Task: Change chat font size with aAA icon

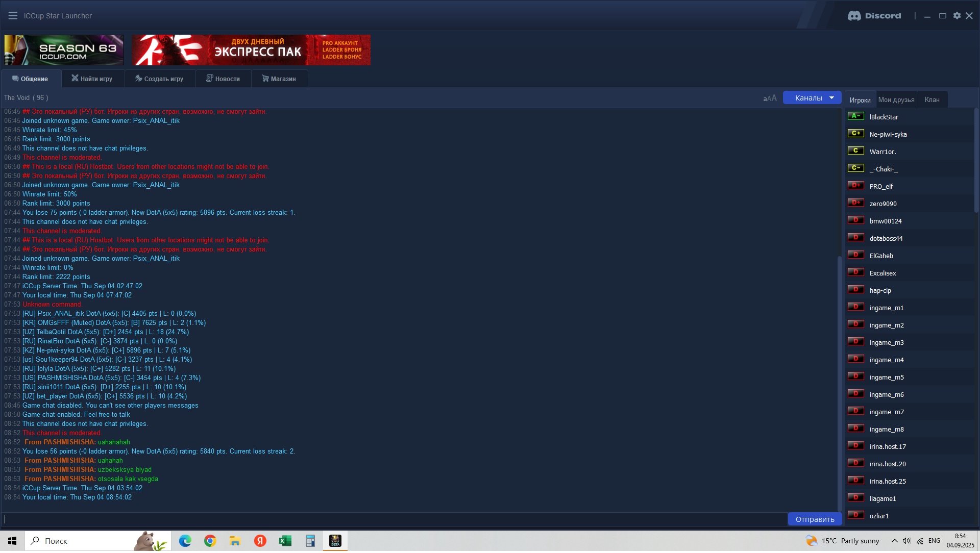Action: (770, 98)
